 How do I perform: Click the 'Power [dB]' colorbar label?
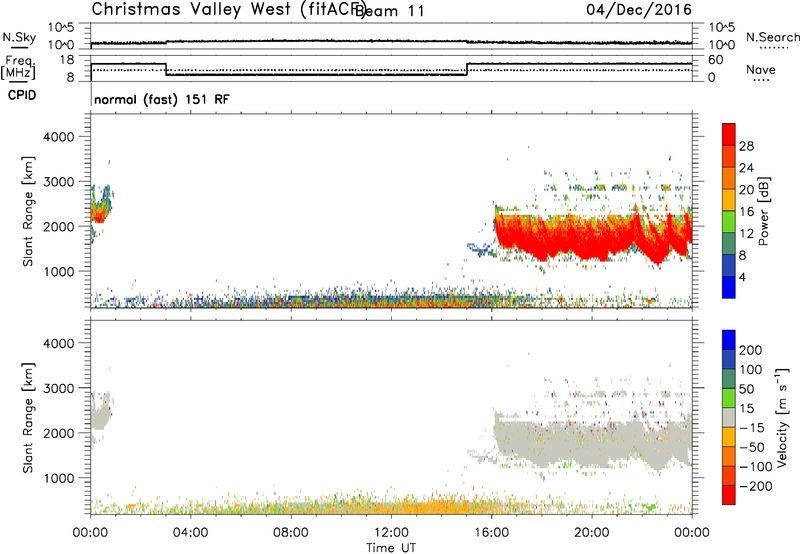(764, 211)
